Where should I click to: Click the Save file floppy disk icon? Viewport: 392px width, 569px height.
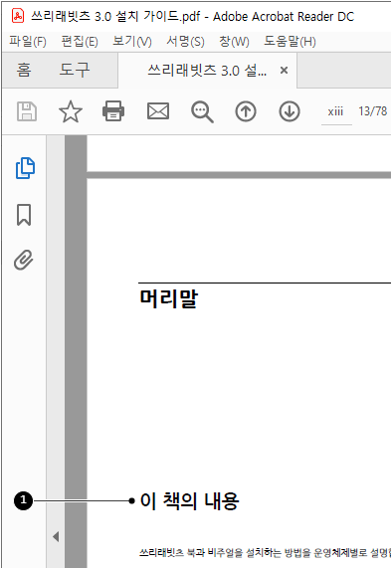coord(27,111)
